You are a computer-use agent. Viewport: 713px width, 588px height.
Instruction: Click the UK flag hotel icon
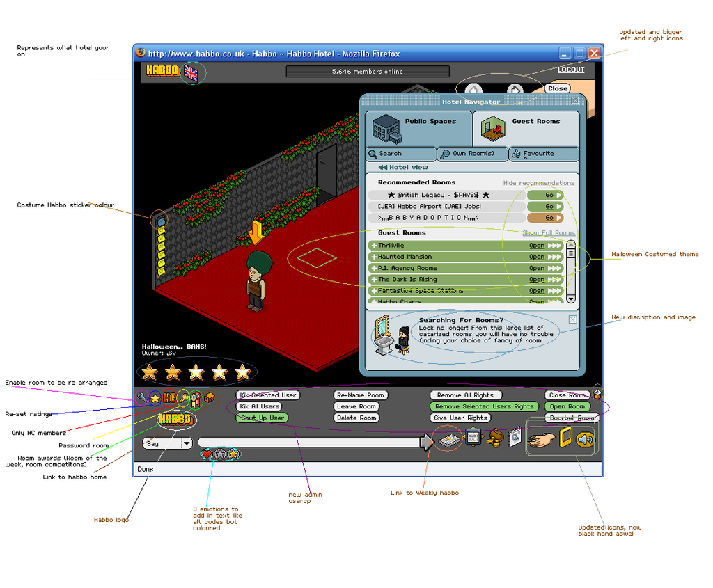click(191, 74)
